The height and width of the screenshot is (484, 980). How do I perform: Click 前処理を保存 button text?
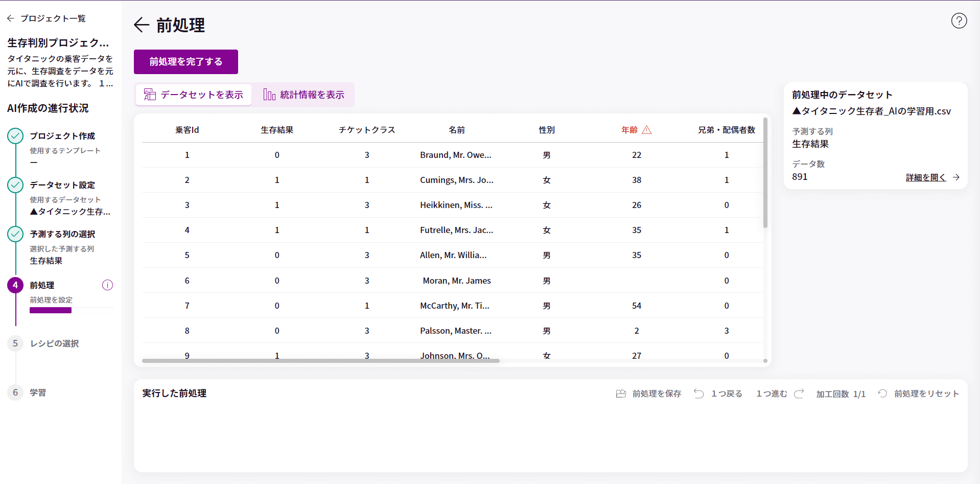click(657, 394)
